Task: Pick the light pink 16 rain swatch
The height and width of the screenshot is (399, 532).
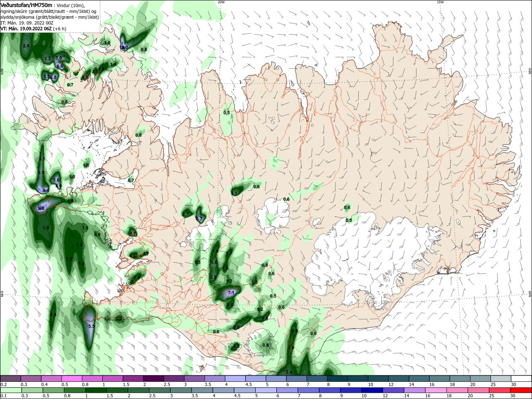Action: coord(435,390)
